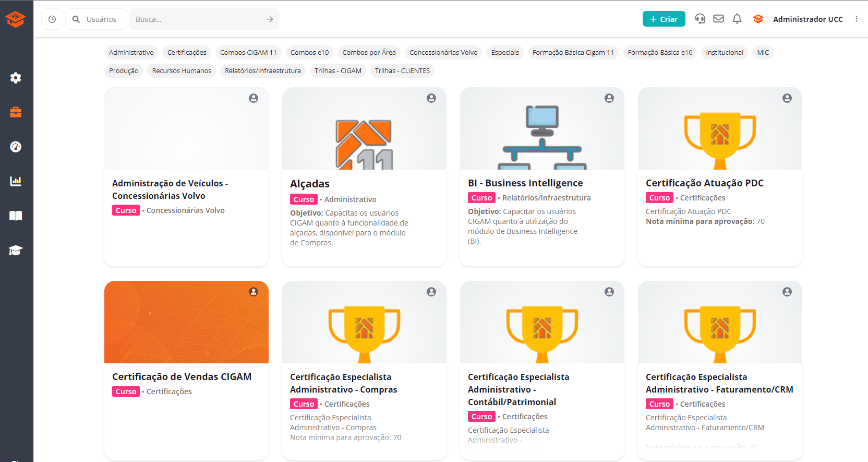Submit search with the arrow button
The height and width of the screenshot is (462, 868).
pyautogui.click(x=270, y=19)
